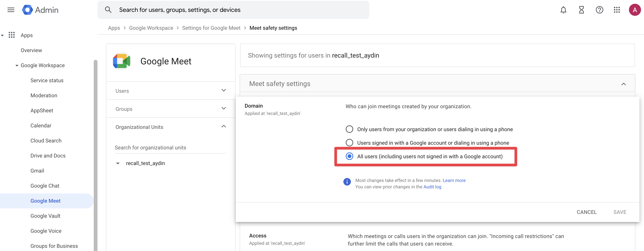
Task: Select recall_test_aydin organizational unit
Action: pyautogui.click(x=145, y=163)
